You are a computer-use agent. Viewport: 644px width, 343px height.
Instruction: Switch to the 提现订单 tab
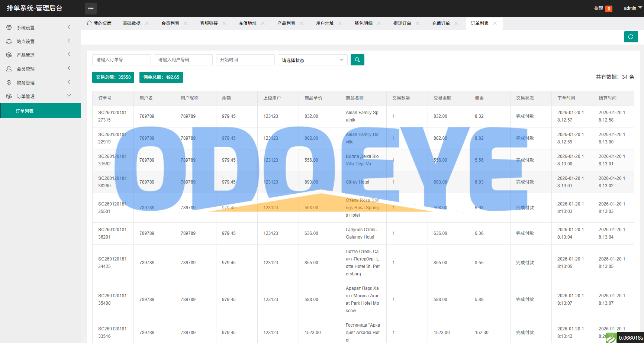(x=402, y=23)
